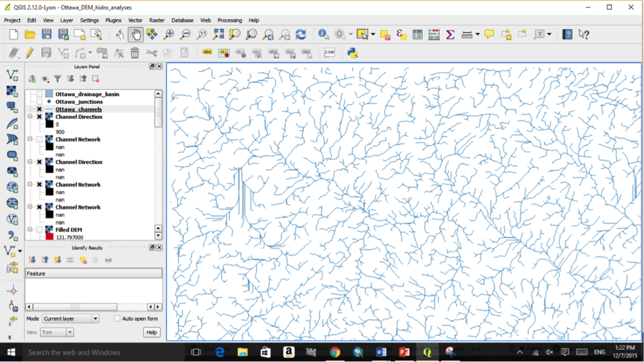Click the Zoom In tool
Screen dimensions: 644x362
(169, 35)
